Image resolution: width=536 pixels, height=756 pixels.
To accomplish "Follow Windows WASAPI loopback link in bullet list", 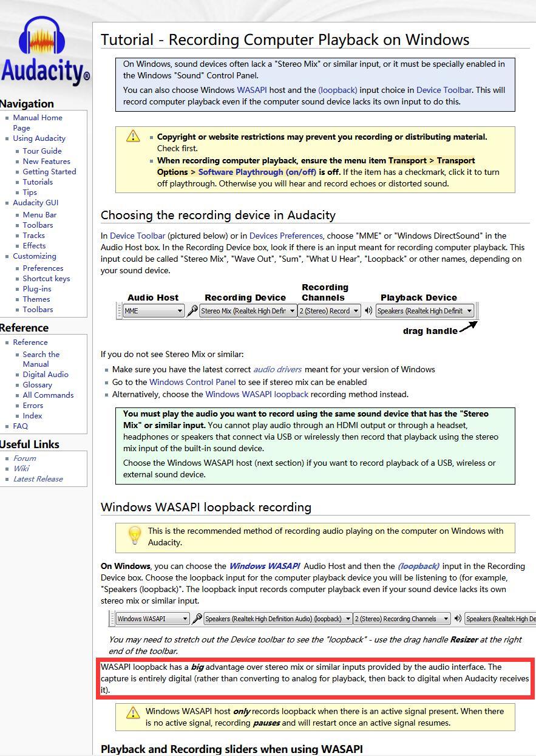I will pos(257,394).
